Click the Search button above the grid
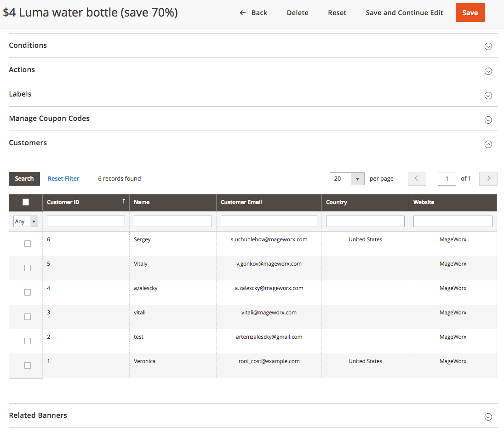 tap(24, 179)
